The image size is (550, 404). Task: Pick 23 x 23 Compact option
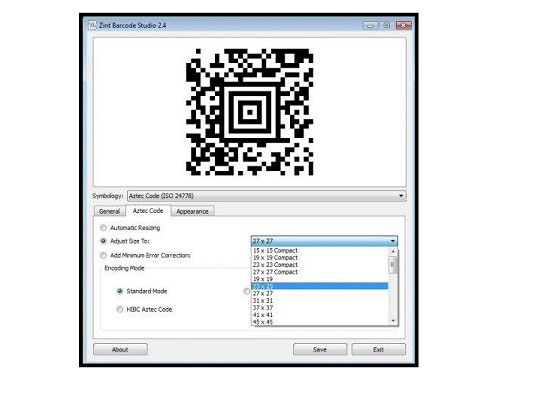click(x=320, y=265)
